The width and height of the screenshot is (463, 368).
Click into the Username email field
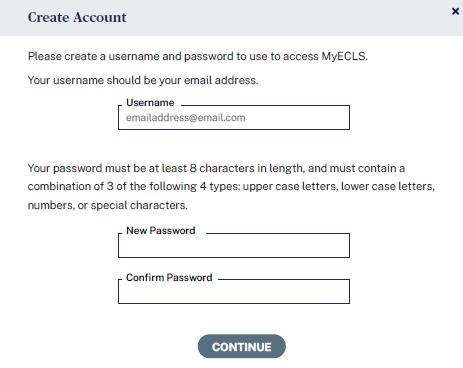[x=234, y=118]
